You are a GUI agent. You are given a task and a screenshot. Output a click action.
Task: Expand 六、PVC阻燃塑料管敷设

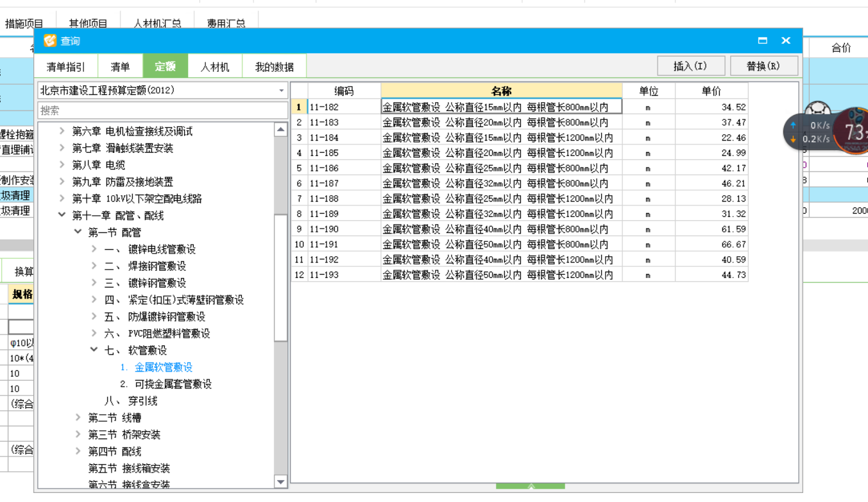pyautogui.click(x=94, y=333)
